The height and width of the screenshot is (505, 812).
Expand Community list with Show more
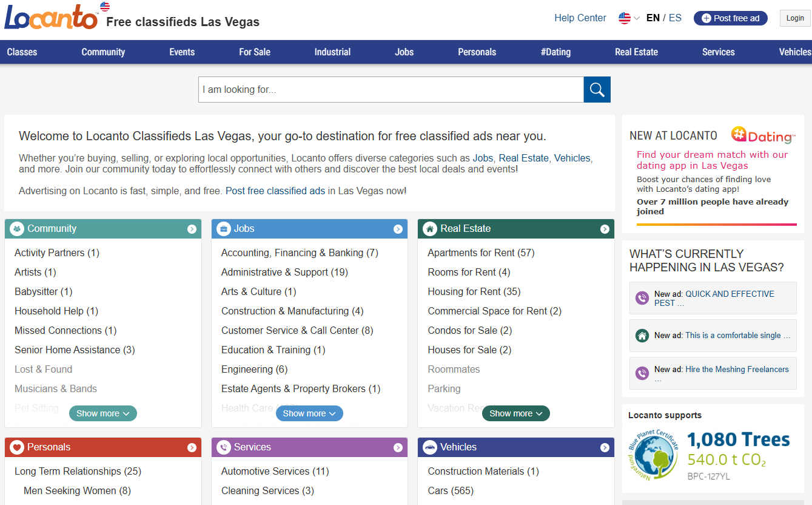pyautogui.click(x=103, y=413)
